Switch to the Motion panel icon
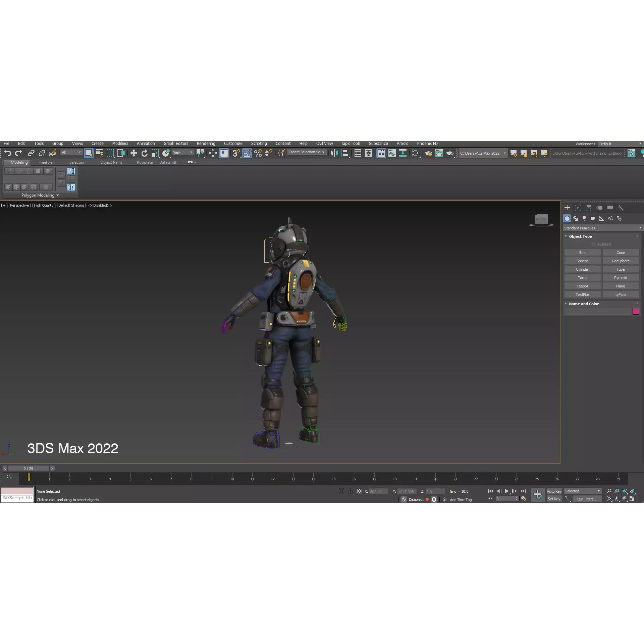 599,208
